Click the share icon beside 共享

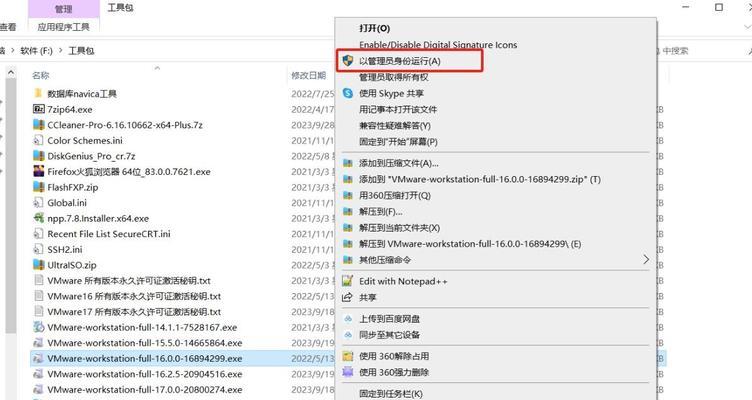[x=348, y=297]
